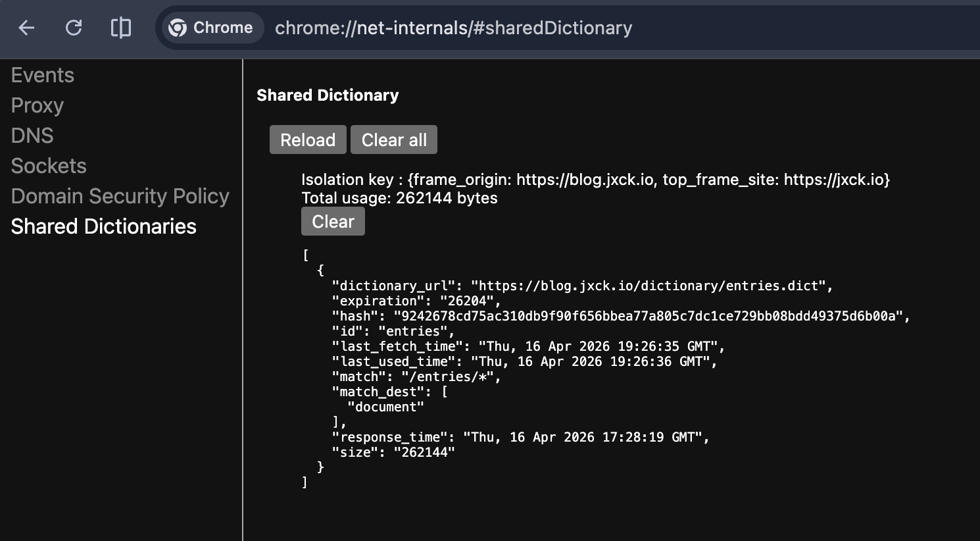Switch to the DNS view
Viewport: 980px width, 541px height.
tap(32, 136)
